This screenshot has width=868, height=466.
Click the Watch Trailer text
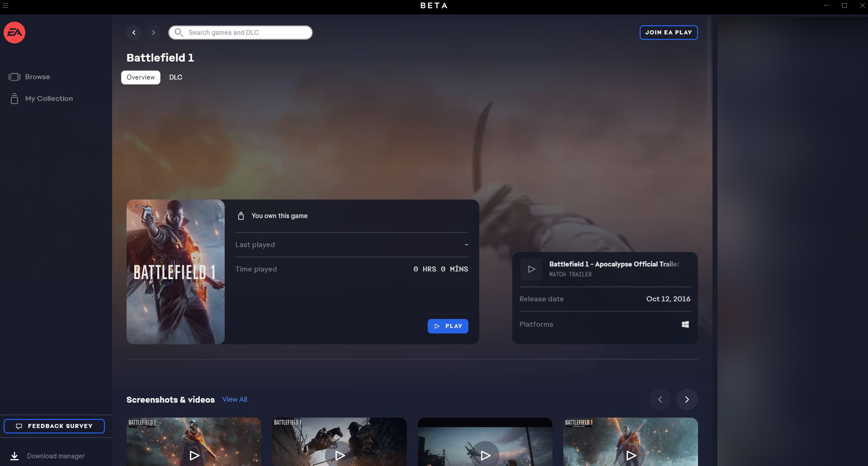point(571,274)
